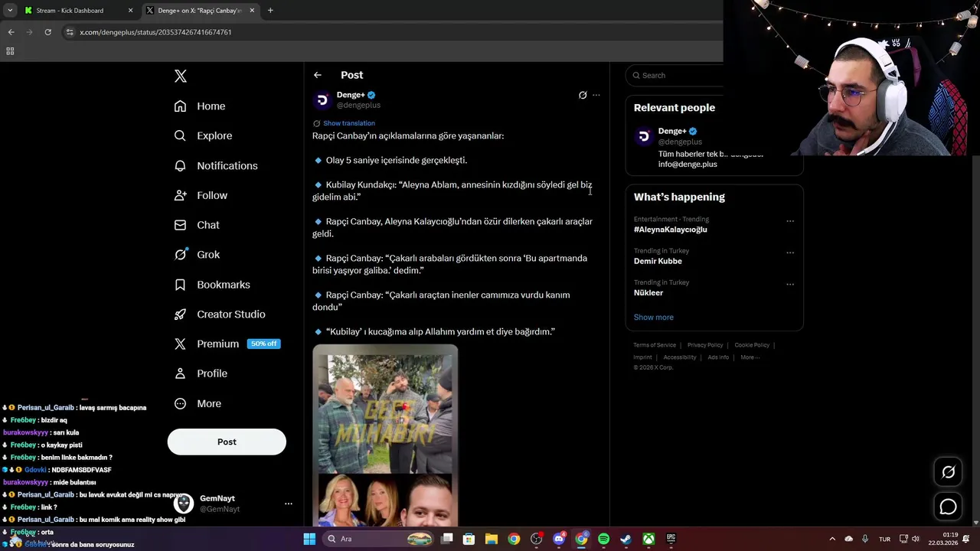
Task: Open the post's three-dot options menu
Action: 596,95
